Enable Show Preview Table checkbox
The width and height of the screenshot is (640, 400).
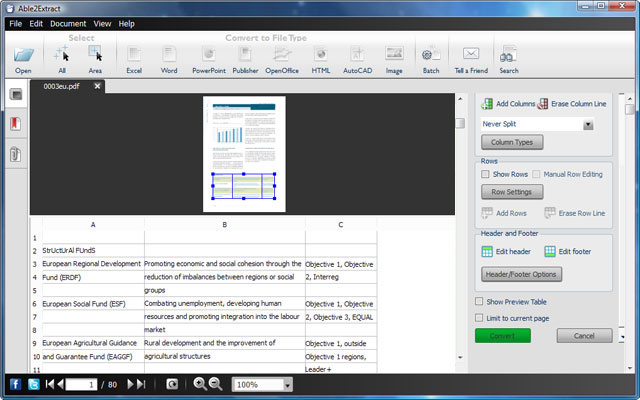click(479, 302)
